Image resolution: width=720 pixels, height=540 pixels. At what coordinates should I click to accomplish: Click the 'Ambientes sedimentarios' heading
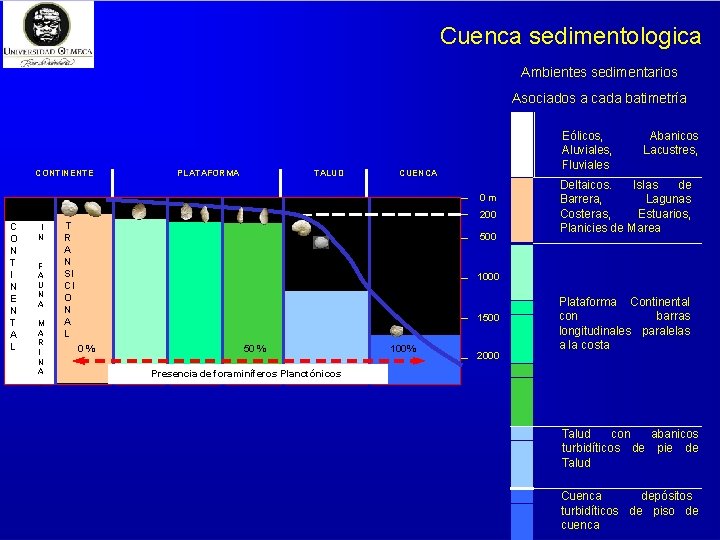[599, 72]
